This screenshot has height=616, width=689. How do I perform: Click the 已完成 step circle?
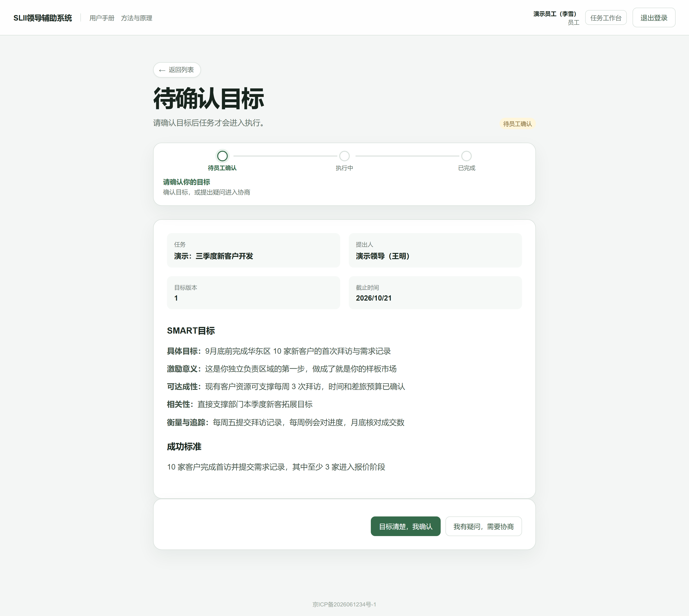[466, 156]
